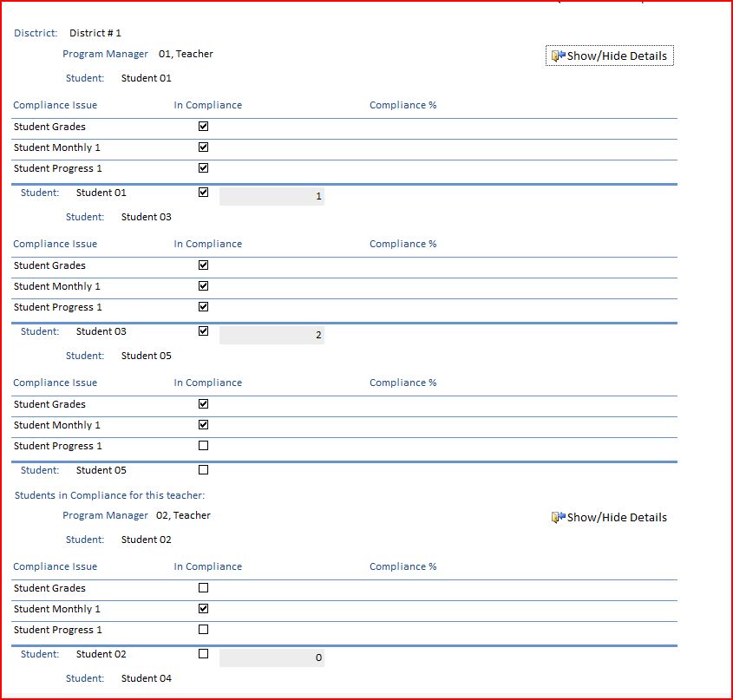Toggle the Student 01 summary compliance checkbox
This screenshot has height=700, width=733.
[203, 193]
